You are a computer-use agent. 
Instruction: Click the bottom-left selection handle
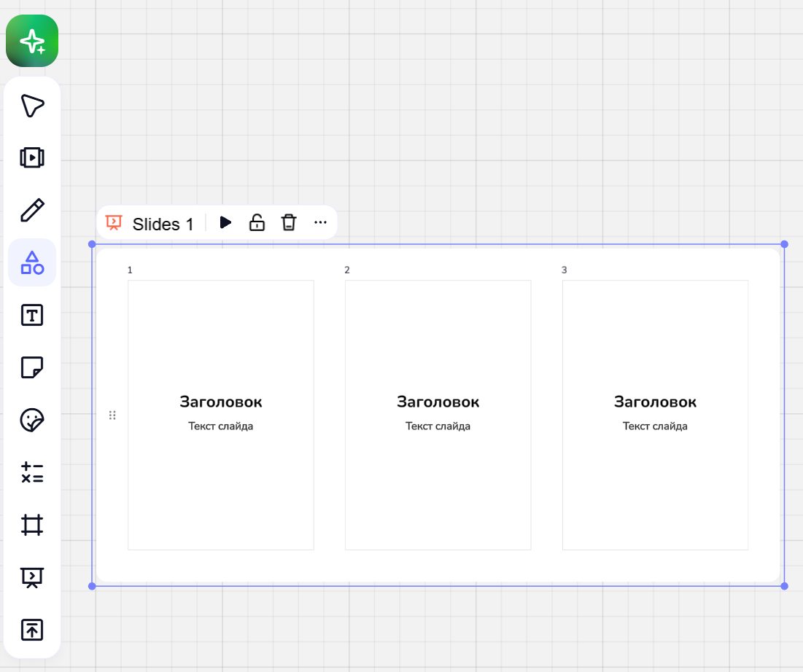(x=92, y=586)
